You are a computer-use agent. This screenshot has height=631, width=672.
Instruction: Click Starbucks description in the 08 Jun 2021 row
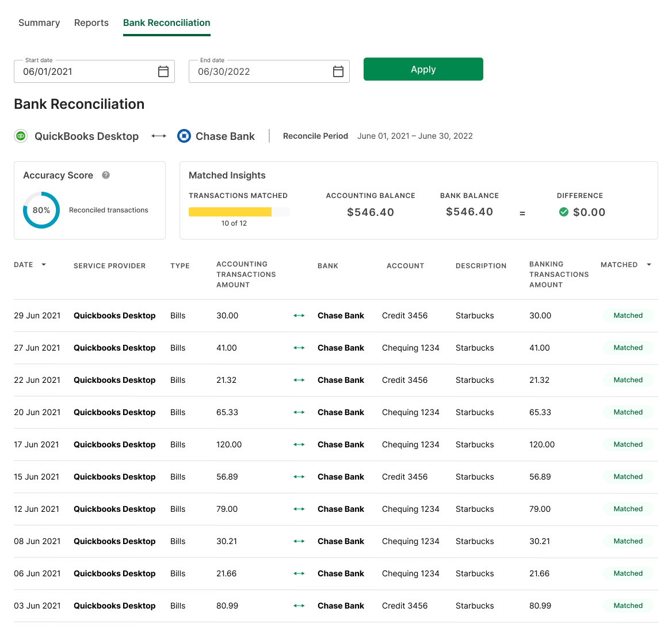[475, 541]
